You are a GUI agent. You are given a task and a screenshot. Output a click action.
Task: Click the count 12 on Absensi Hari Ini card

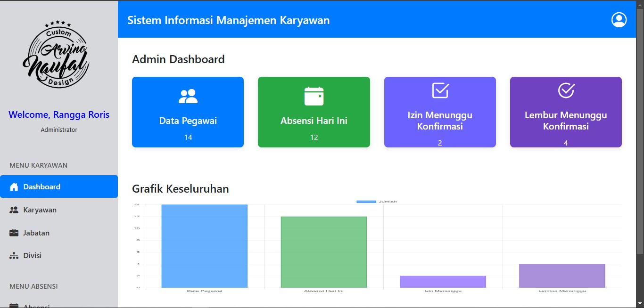tap(314, 138)
